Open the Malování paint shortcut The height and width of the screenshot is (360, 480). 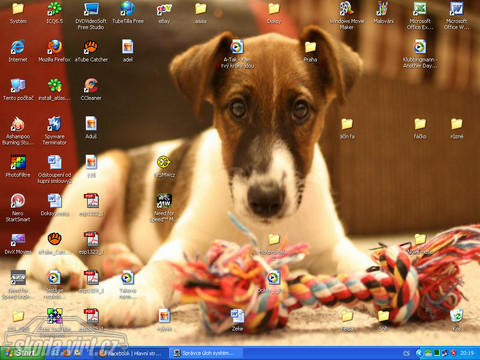tap(383, 13)
